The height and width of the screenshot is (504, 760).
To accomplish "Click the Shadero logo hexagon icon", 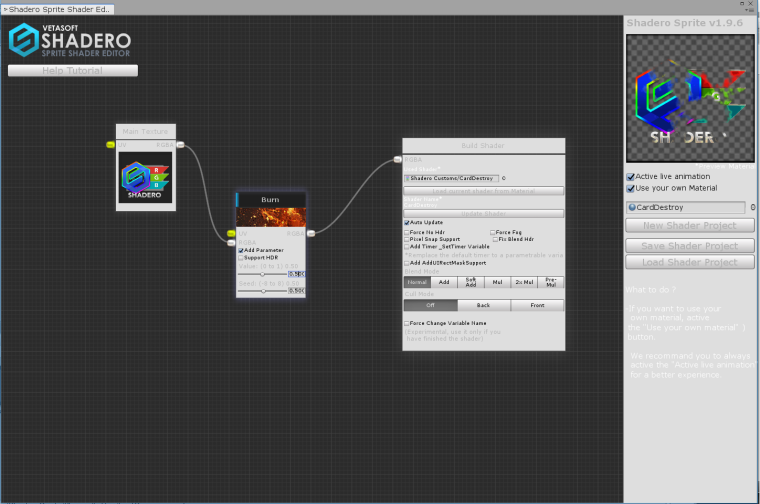I will (x=23, y=40).
